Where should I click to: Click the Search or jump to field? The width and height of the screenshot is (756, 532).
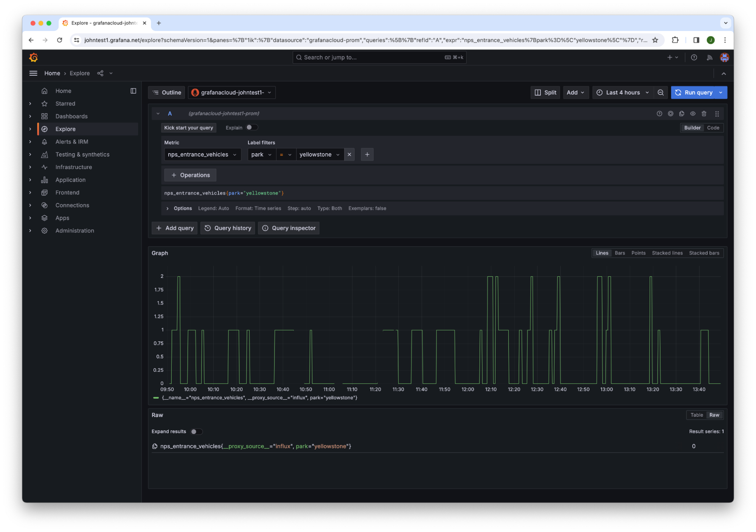point(379,57)
